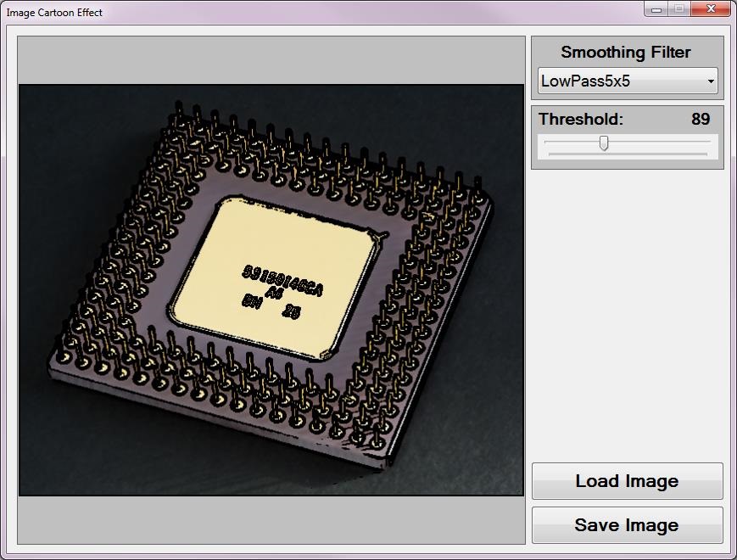
Task: Click the empty panel area above Load Image
Action: coord(627,314)
